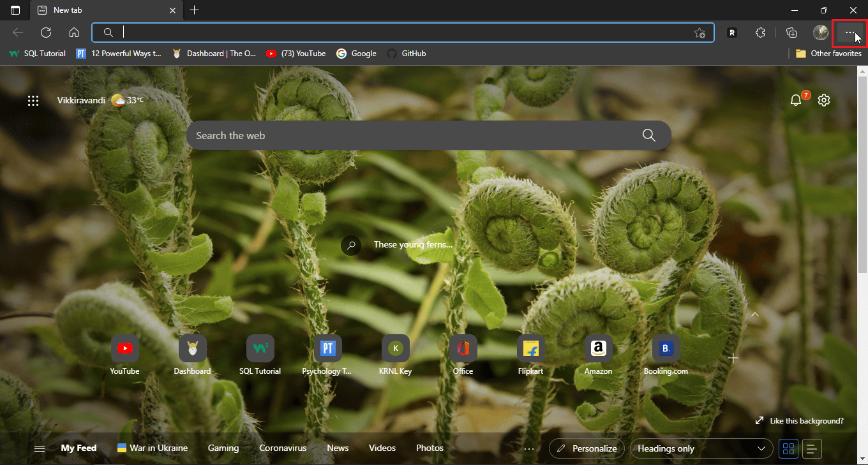The image size is (868, 465).
Task: Click the Personalize button
Action: (x=587, y=448)
